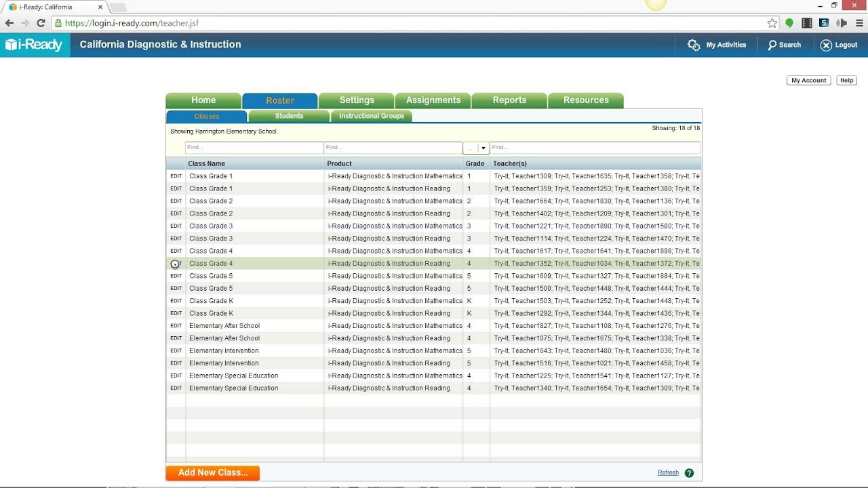Click the i-Ready logo

pyautogui.click(x=34, y=45)
